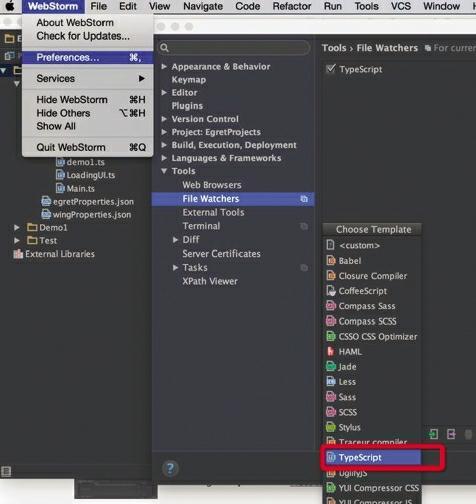Pick the HAML template icon
476x504 pixels.
[x=331, y=351]
